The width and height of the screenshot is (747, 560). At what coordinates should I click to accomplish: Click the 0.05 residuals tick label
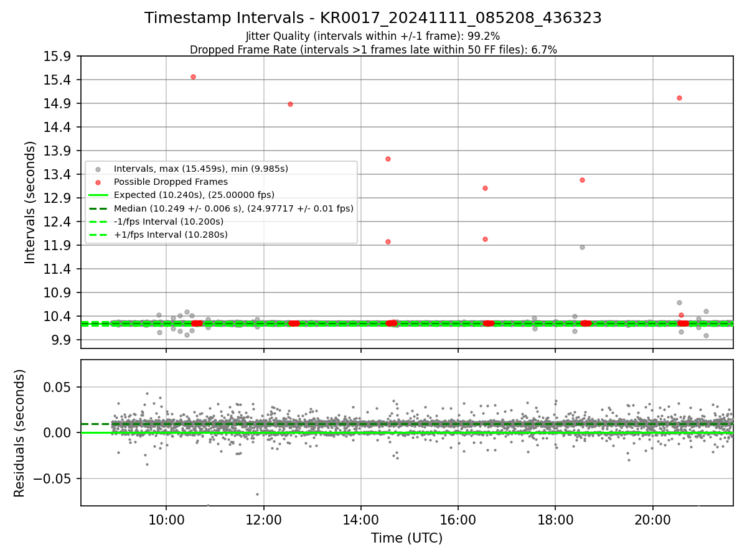point(59,387)
